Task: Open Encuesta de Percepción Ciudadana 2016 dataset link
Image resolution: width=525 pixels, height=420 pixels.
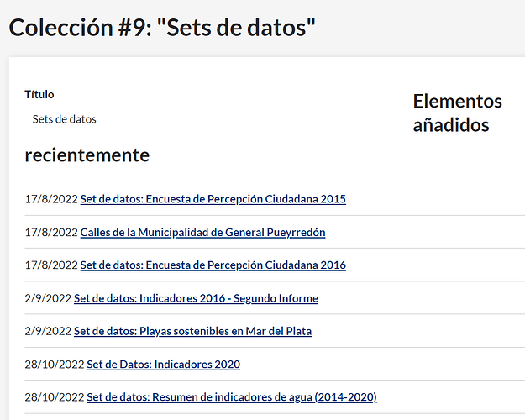Action: (x=213, y=265)
